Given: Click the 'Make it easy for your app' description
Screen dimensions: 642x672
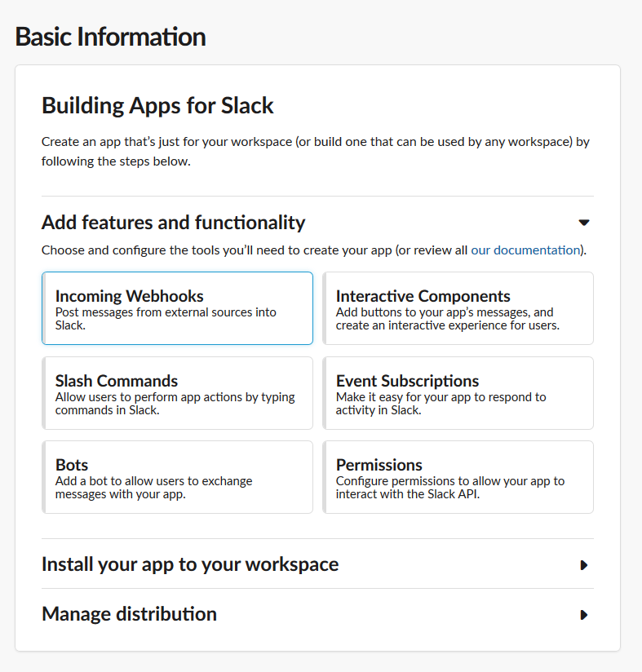Looking at the screenshot, I should [441, 404].
